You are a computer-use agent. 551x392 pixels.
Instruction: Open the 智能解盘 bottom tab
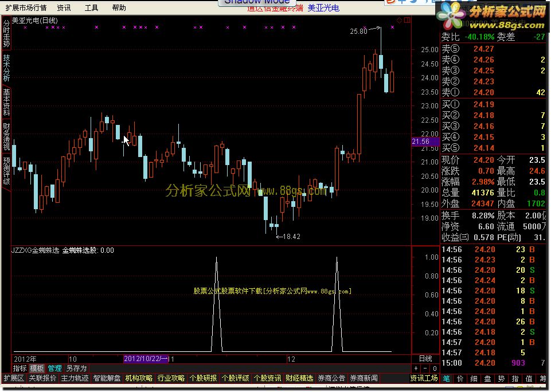point(107,378)
